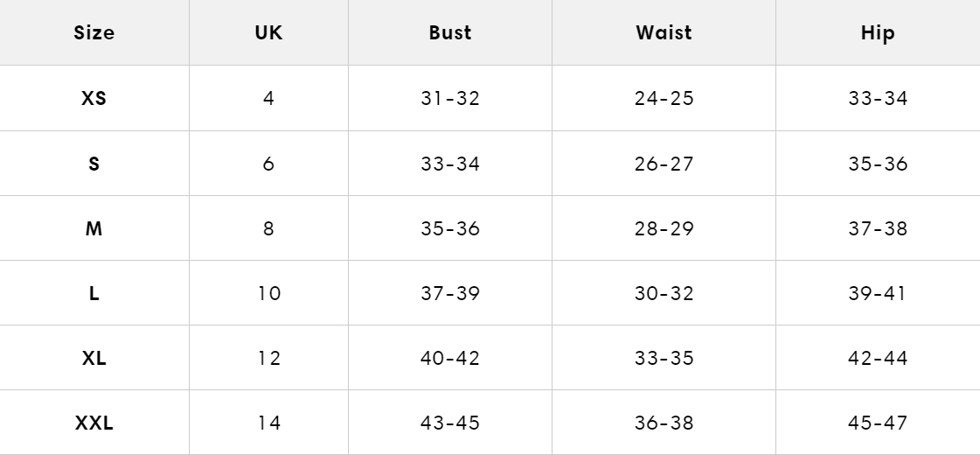The image size is (980, 455).
Task: Select the M size row label
Action: (x=94, y=228)
